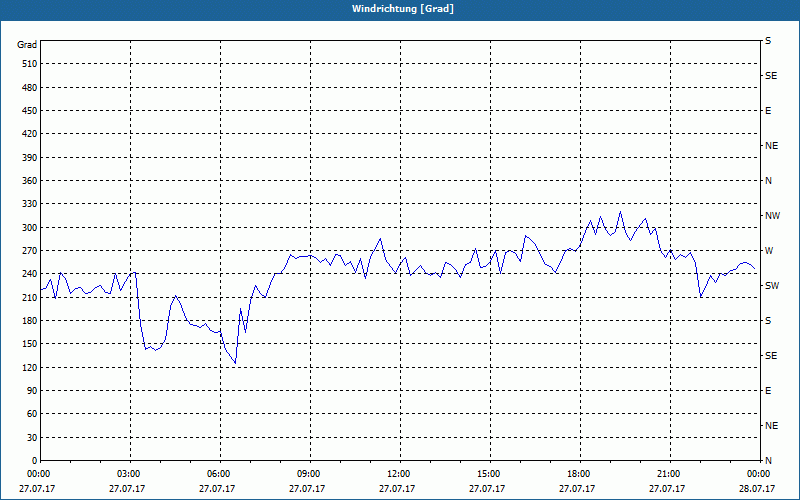800x500 pixels.
Task: Select the 150 axis value
Action: click(30, 344)
